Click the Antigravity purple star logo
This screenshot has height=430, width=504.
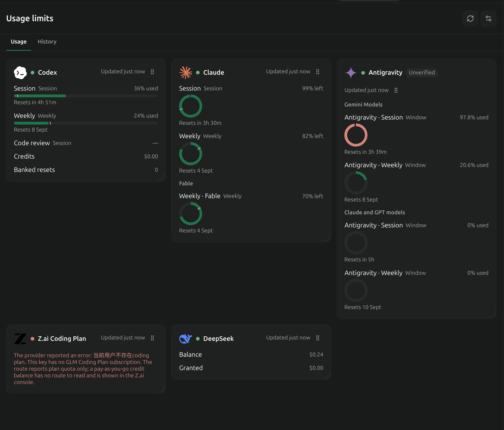click(x=351, y=72)
